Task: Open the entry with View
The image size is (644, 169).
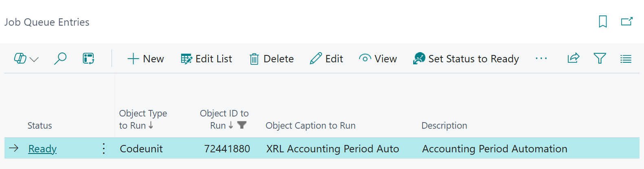Action: 378,59
